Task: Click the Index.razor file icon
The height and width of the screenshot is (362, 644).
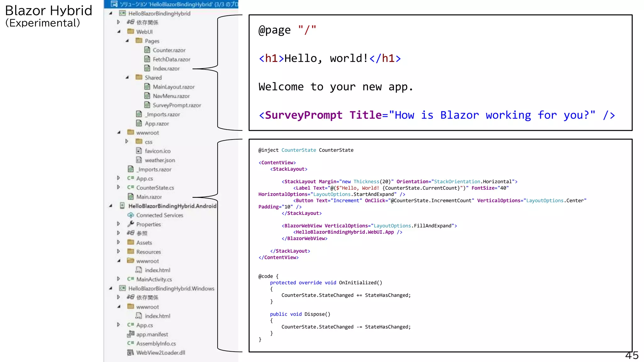Action: (x=147, y=68)
